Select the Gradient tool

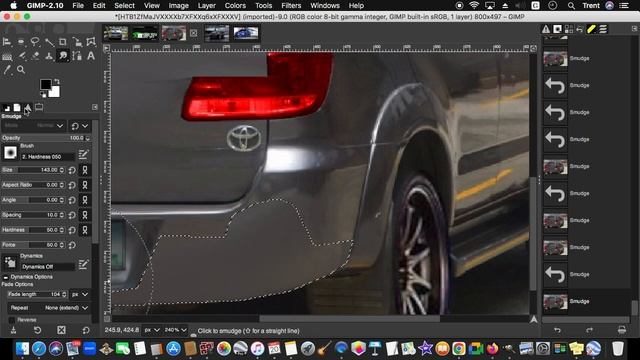pos(7,56)
